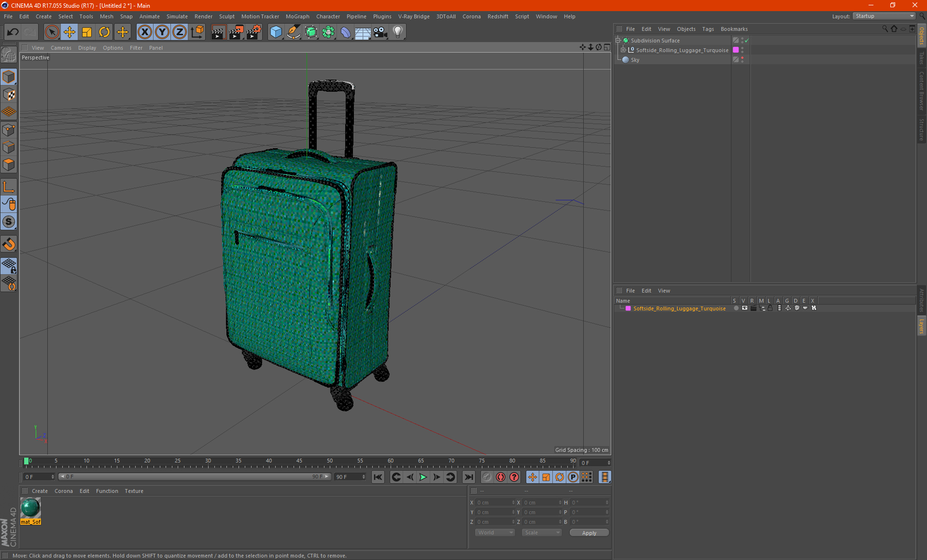This screenshot has height=560, width=927.
Task: Toggle the X axis lock
Action: [x=144, y=32]
